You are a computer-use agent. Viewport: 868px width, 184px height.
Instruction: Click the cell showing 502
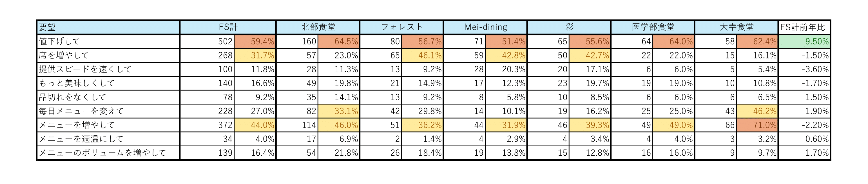point(207,41)
